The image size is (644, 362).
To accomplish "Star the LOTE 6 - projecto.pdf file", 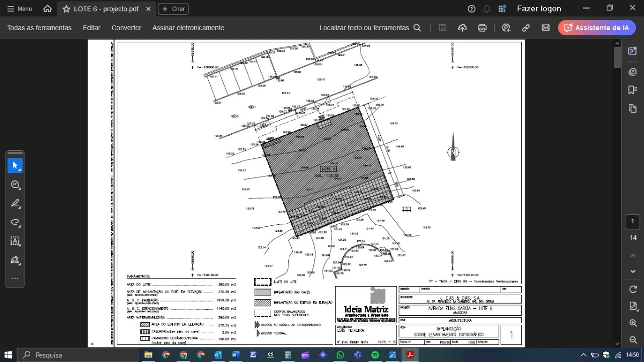I will coord(66,9).
